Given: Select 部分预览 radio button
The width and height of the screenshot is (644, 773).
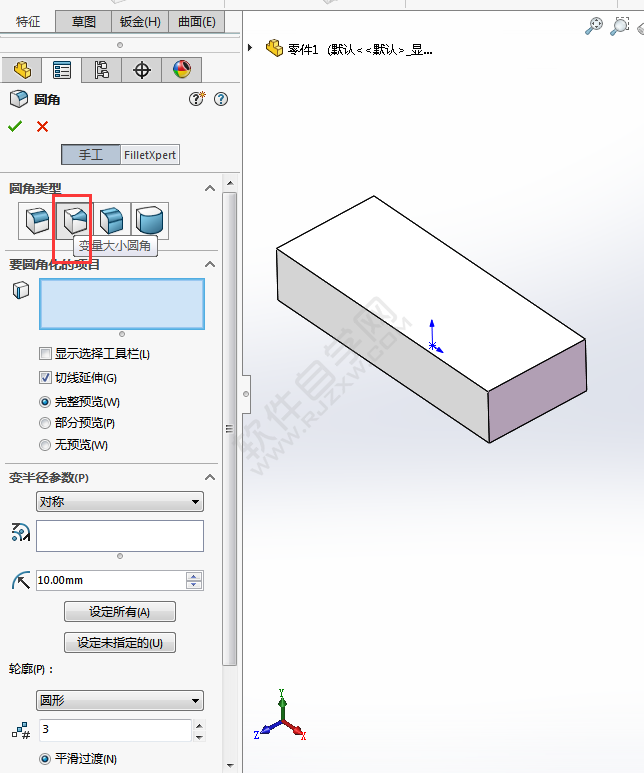Looking at the screenshot, I should tap(45, 423).
